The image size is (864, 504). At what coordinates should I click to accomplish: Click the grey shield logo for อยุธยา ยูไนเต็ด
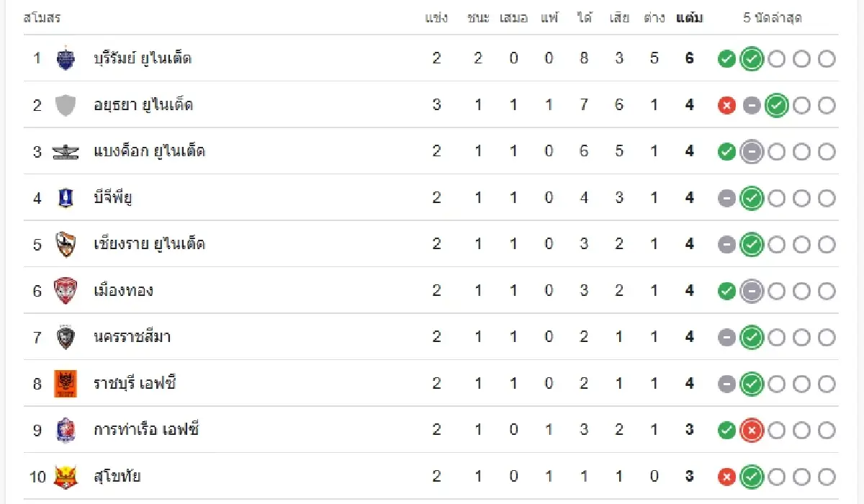click(66, 105)
